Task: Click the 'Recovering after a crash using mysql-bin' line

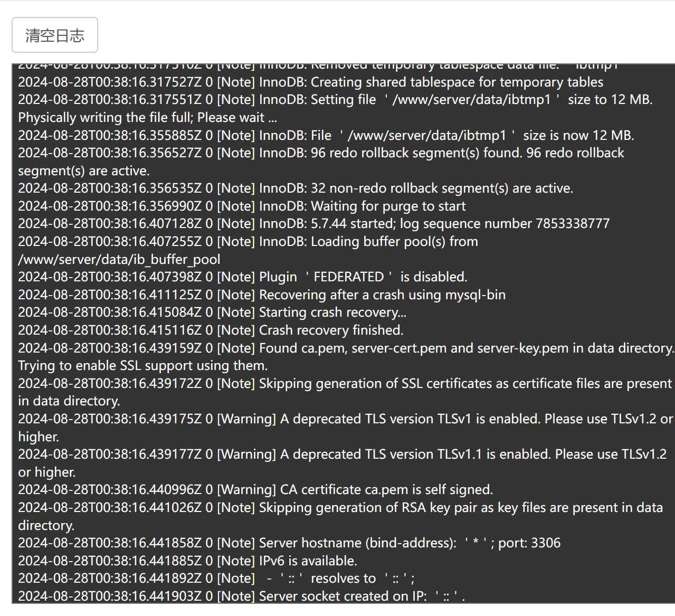Action: [x=262, y=295]
